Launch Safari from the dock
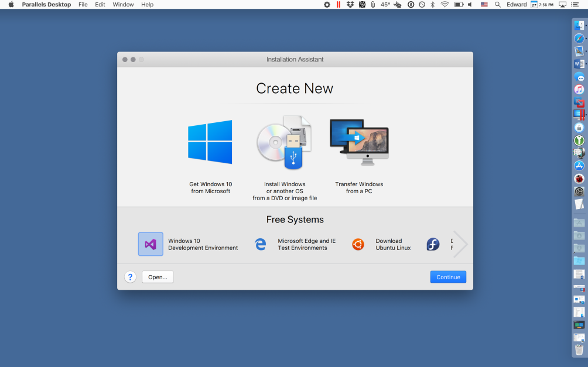Screen dimensions: 588x367 point(579,38)
